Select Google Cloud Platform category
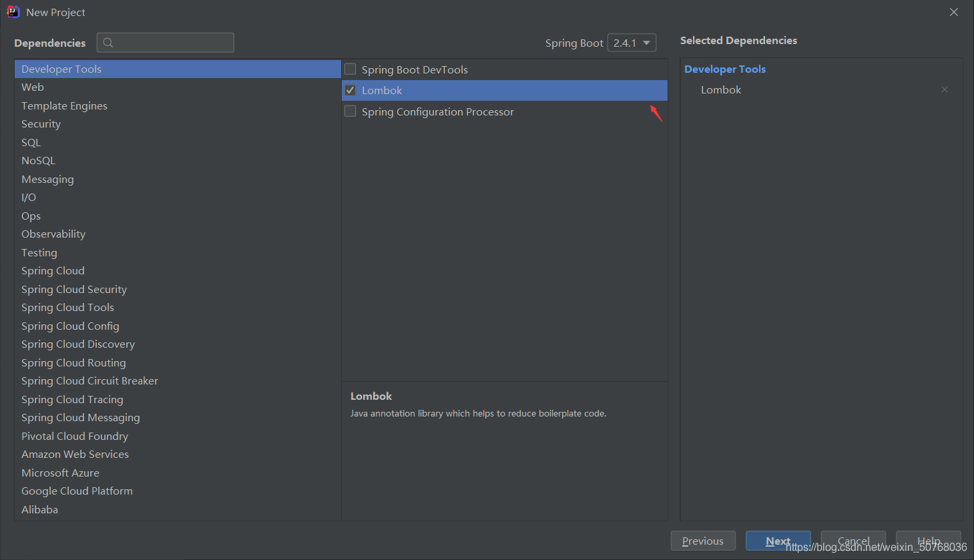The height and width of the screenshot is (560, 974). (178, 491)
